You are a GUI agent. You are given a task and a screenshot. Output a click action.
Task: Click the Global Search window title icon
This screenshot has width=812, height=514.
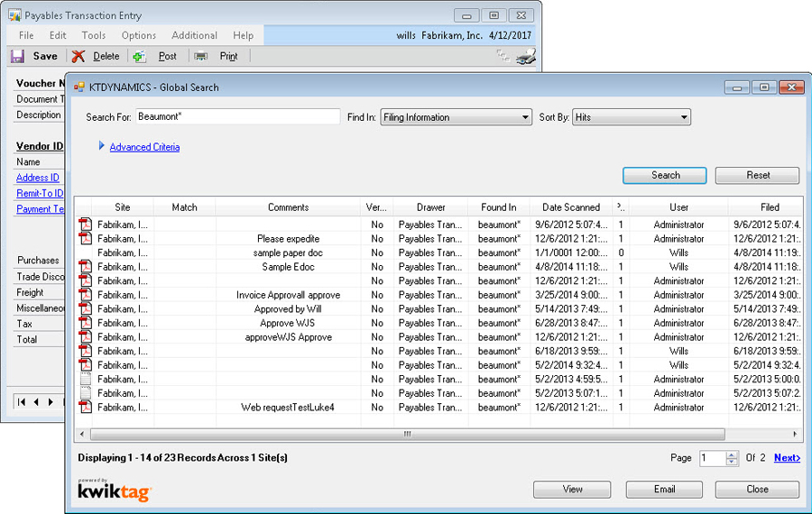click(x=79, y=87)
